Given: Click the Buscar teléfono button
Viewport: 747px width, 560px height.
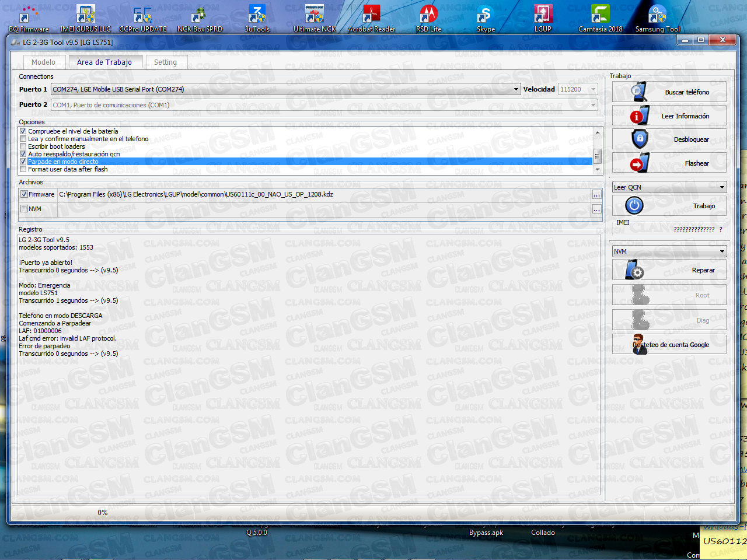Looking at the screenshot, I should click(669, 92).
